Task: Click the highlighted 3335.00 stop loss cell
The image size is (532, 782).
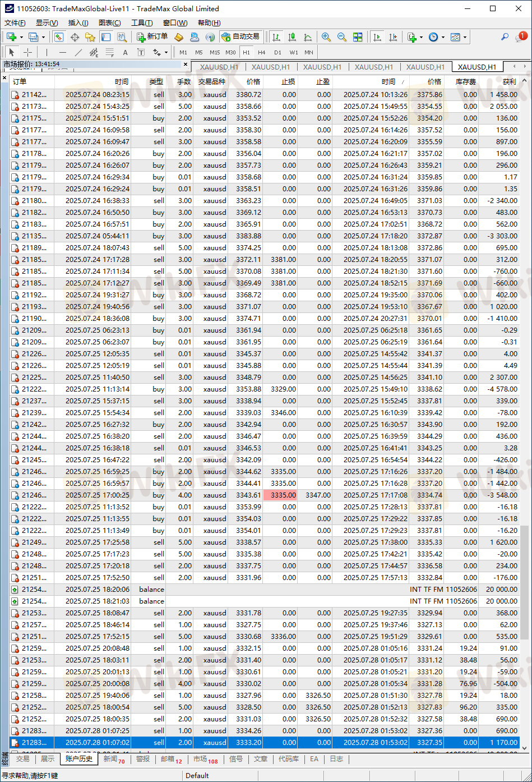Action: (x=280, y=495)
